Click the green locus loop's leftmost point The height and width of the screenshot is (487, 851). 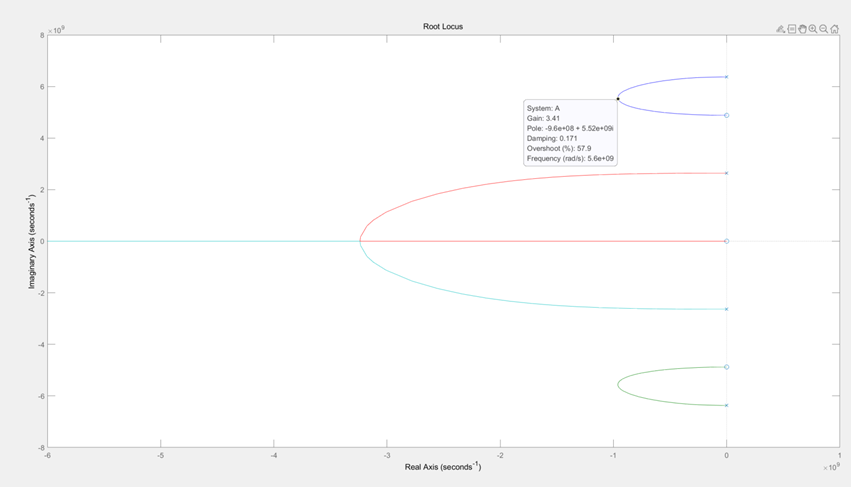click(618, 385)
